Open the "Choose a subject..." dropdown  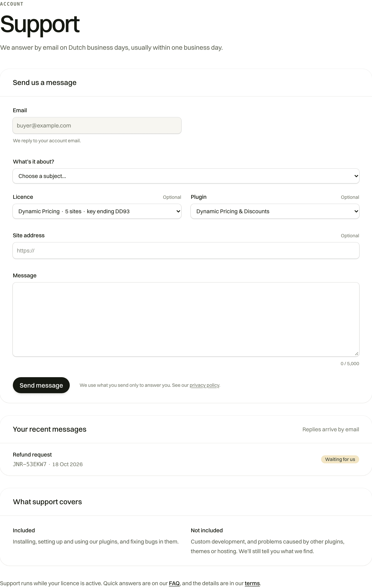click(186, 176)
